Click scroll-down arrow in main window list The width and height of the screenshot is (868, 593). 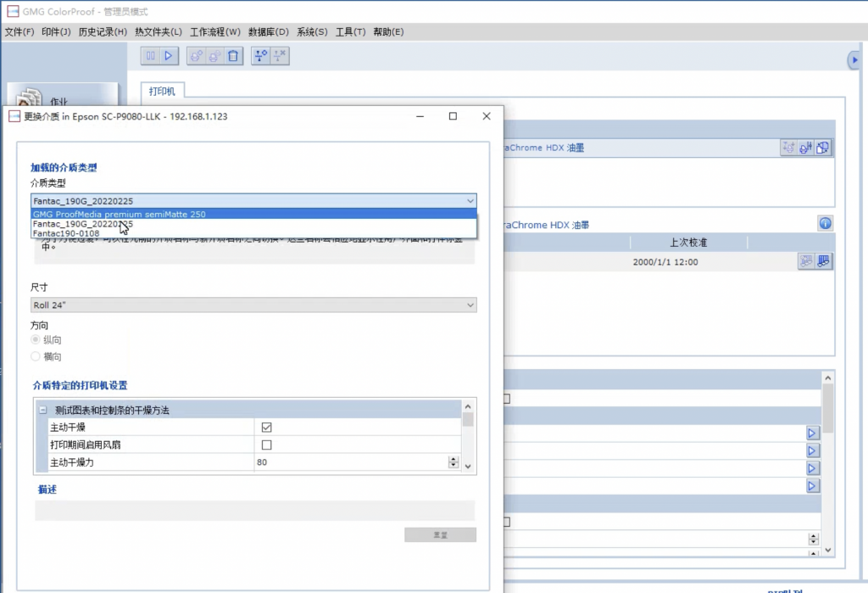tap(827, 550)
